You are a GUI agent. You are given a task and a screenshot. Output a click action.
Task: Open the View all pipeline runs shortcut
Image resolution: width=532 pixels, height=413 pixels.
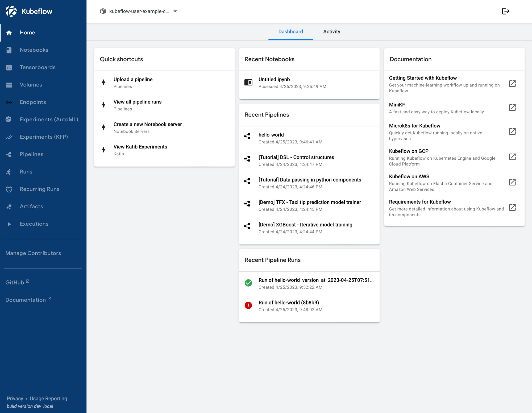click(164, 105)
